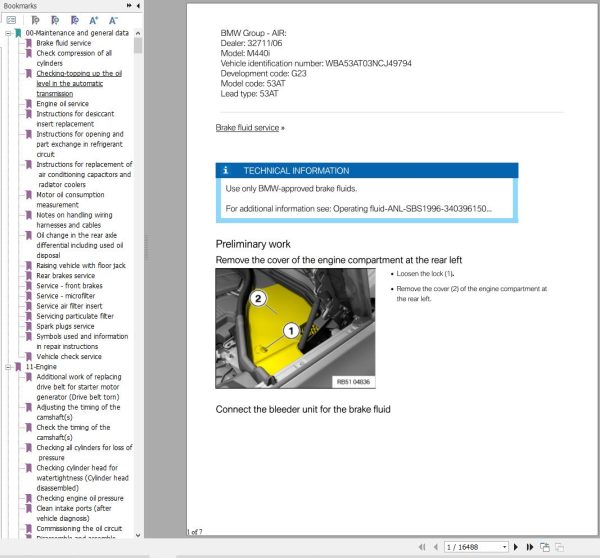Increase bookmark text size with A+ icon

94,20
